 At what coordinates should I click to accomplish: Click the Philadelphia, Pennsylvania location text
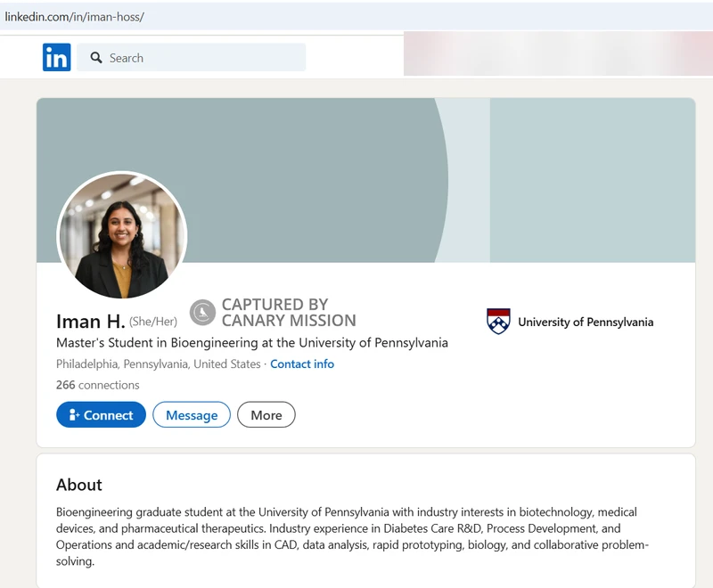click(159, 364)
